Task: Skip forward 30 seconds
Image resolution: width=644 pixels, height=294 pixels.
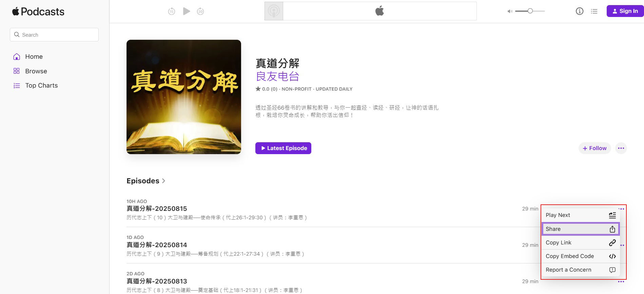Action: [200, 11]
